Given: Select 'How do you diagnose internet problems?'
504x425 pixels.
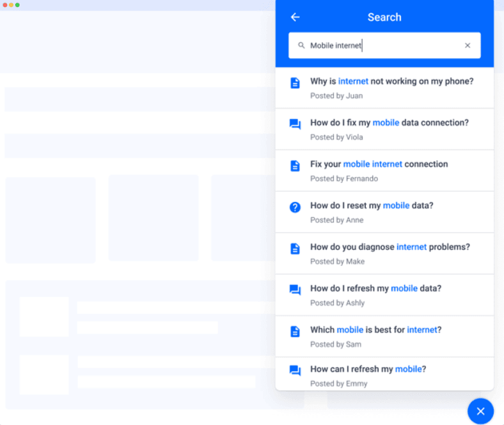Looking at the screenshot, I should pos(390,247).
